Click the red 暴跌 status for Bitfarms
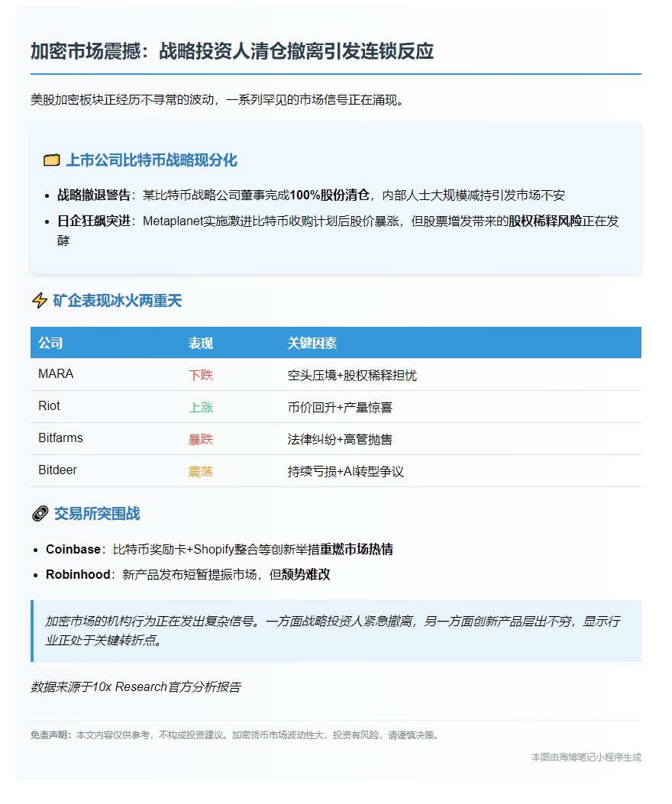The width and height of the screenshot is (672, 804). (x=201, y=440)
